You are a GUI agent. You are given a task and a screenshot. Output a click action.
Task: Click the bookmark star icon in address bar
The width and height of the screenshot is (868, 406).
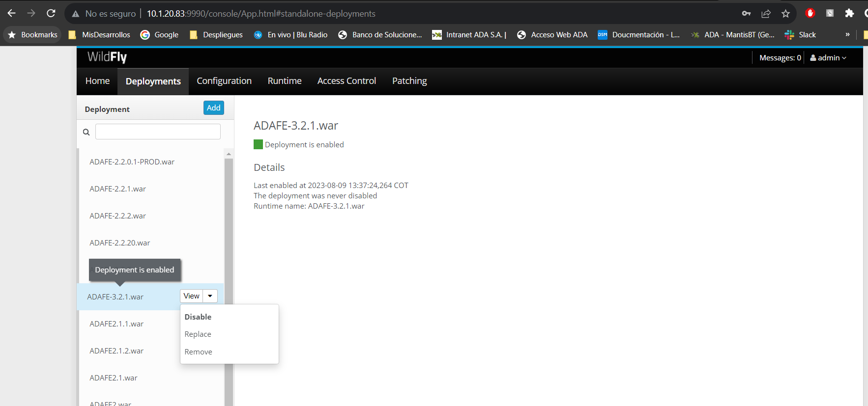785,14
